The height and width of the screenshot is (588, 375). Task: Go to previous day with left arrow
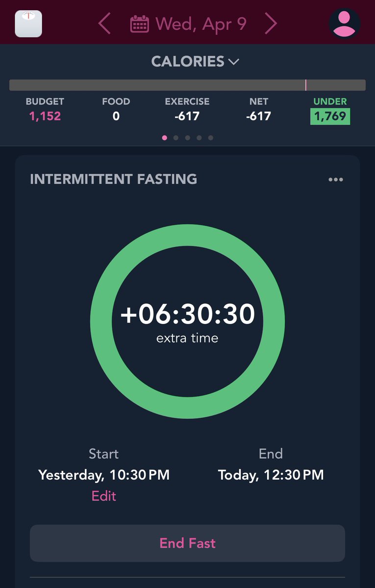[x=104, y=24]
